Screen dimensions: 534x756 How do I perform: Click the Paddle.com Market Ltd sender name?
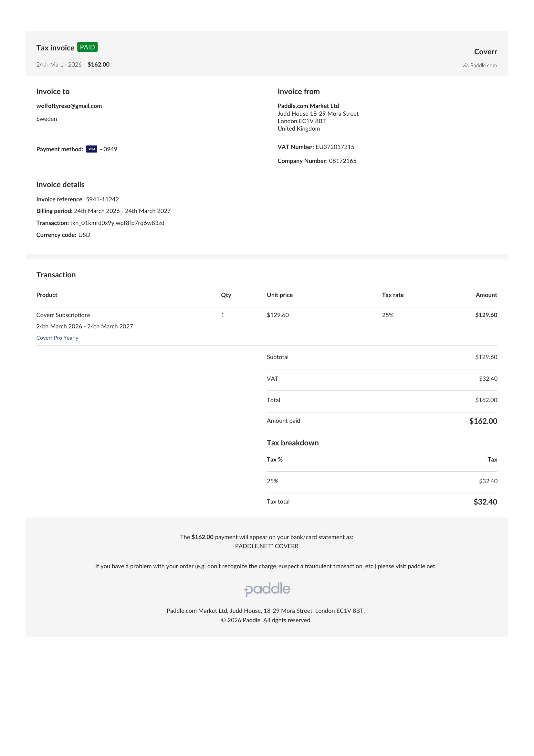[x=308, y=106]
